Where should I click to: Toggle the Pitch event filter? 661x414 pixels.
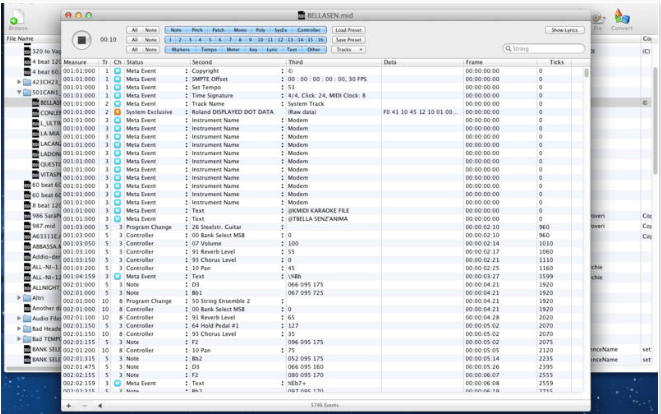(x=197, y=30)
